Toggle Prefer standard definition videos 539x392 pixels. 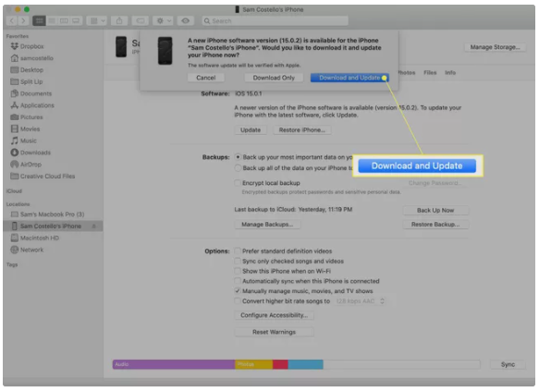point(238,251)
